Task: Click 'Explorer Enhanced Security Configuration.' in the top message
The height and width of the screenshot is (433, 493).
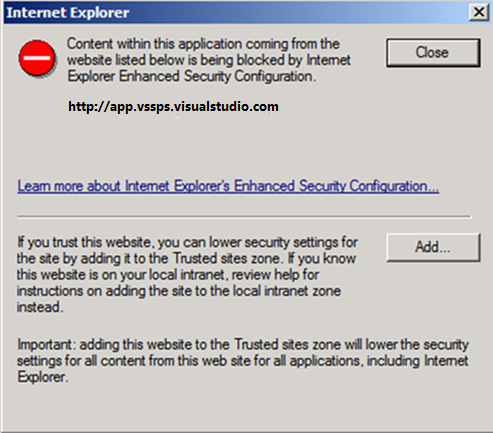Action: (191, 76)
